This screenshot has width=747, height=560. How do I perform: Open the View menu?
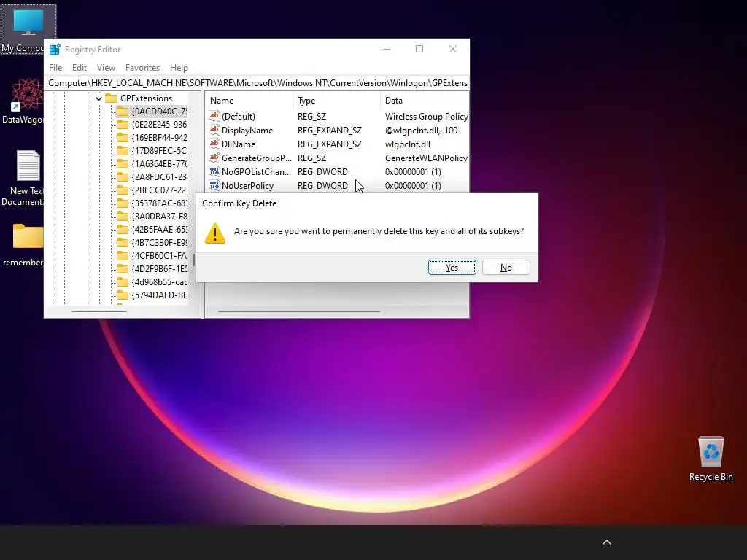coord(106,68)
